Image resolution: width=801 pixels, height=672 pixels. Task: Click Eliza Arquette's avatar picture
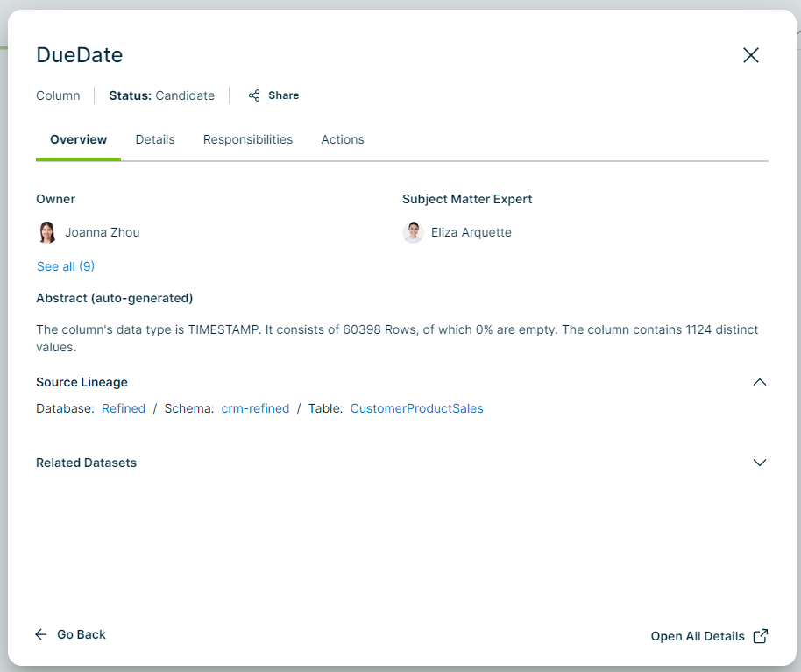413,232
